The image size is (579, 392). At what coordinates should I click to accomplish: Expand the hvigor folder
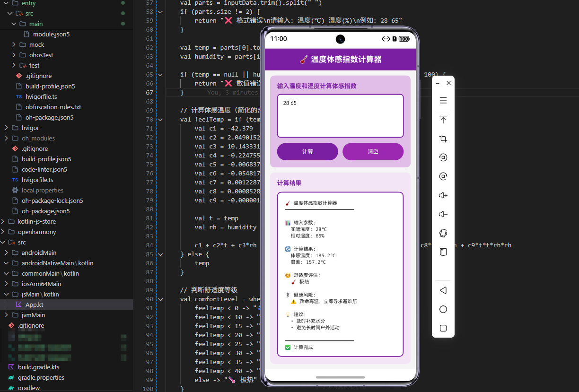coord(7,128)
